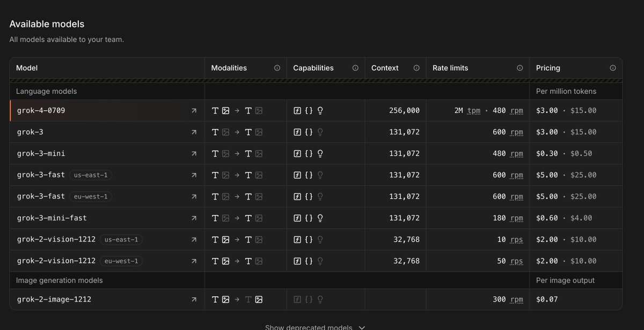Click Image generation models section label
644x330 pixels.
(59, 280)
